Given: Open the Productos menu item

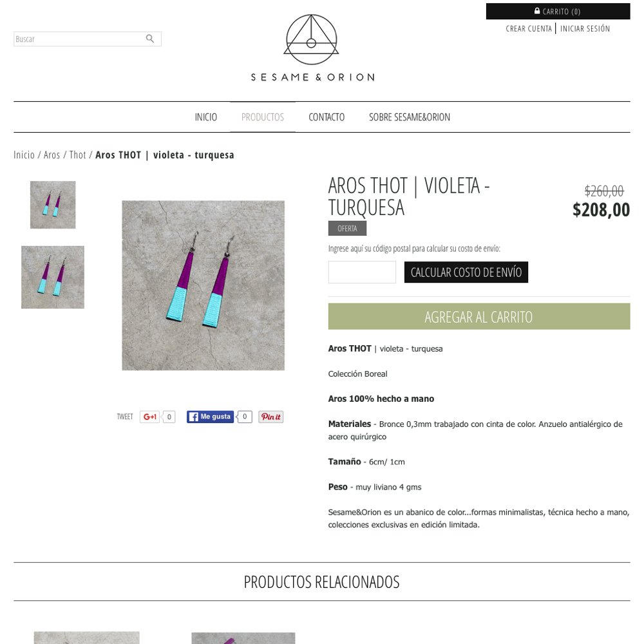Looking at the screenshot, I should 263,117.
